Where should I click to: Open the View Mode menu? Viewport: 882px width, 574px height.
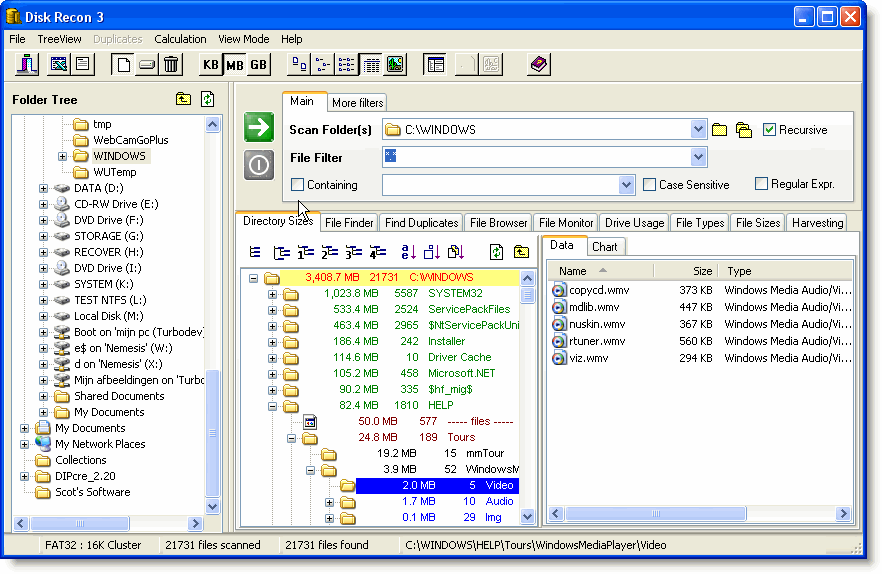click(x=244, y=39)
